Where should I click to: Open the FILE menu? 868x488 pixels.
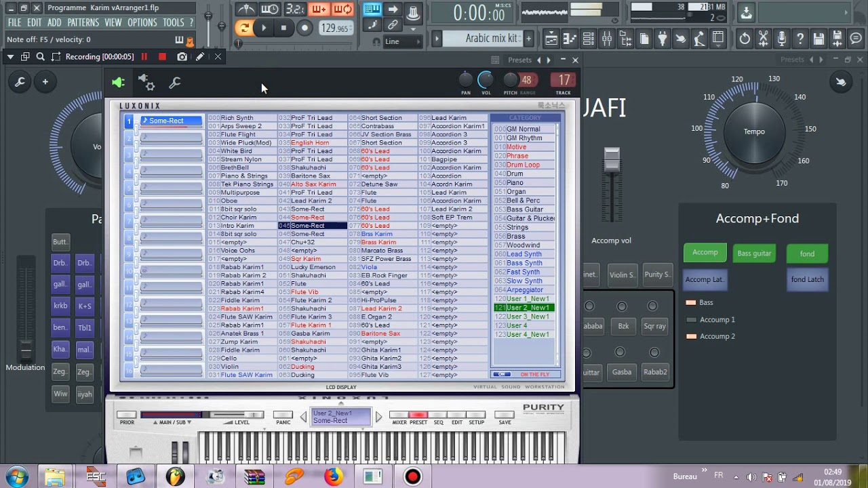14,22
